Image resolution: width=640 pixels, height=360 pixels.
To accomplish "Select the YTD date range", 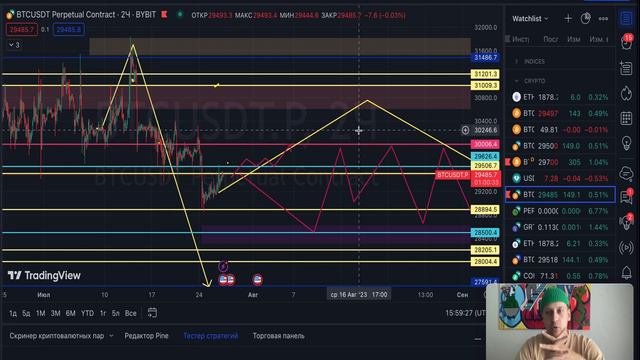I will point(87,313).
